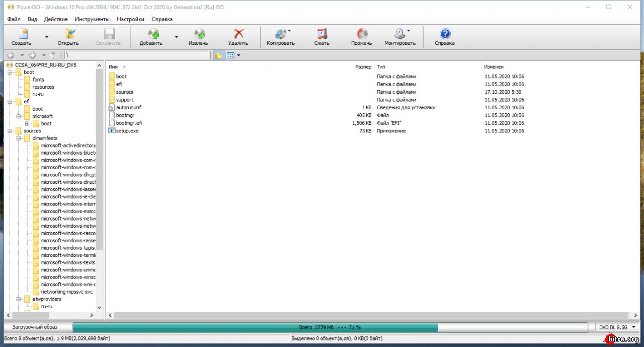Select microsoft-activedirectory folder in tree
The image size is (644, 347).
pyautogui.click(x=68, y=146)
